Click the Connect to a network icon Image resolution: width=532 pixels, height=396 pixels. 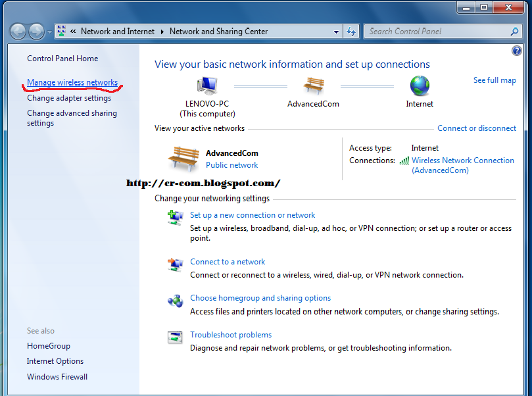[175, 264]
